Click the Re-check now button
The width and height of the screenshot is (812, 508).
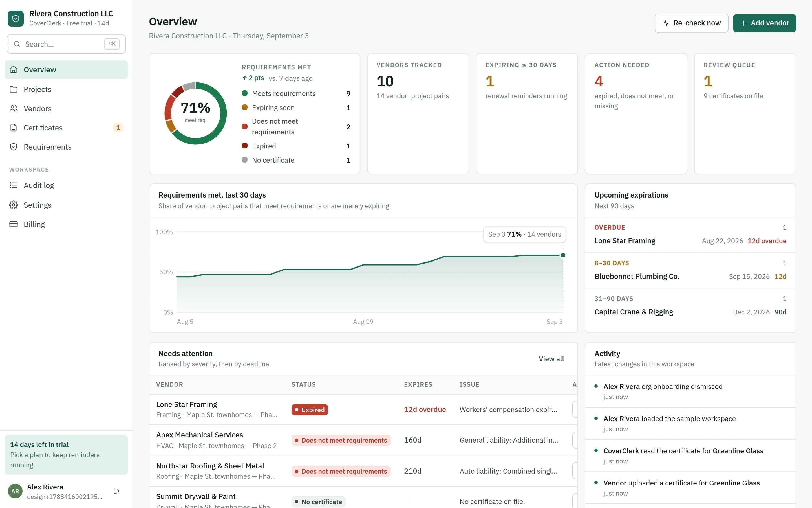pos(691,23)
